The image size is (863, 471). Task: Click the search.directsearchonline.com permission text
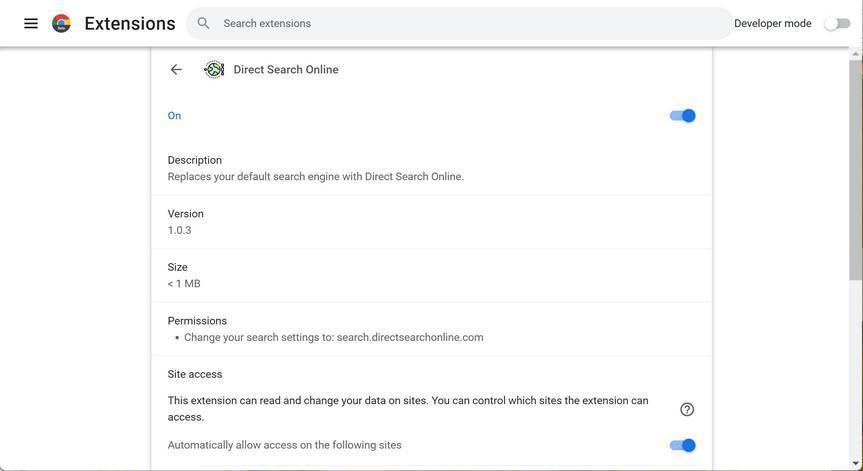pyautogui.click(x=410, y=338)
